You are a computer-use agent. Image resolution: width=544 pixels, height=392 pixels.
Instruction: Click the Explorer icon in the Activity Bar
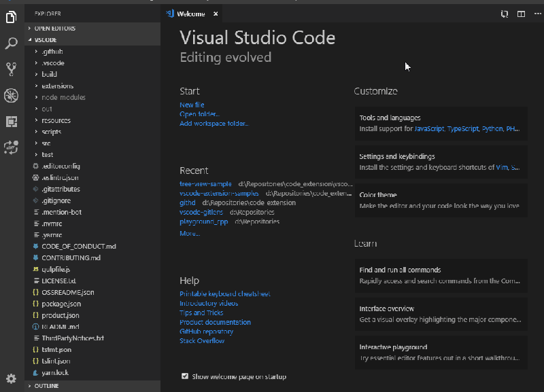pyautogui.click(x=10, y=18)
